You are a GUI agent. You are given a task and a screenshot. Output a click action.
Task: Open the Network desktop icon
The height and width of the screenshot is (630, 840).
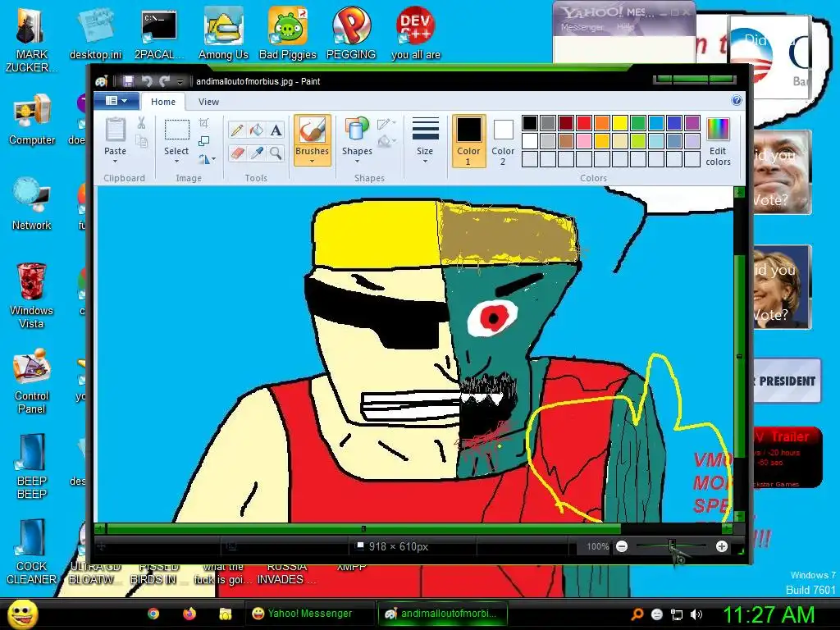click(32, 203)
